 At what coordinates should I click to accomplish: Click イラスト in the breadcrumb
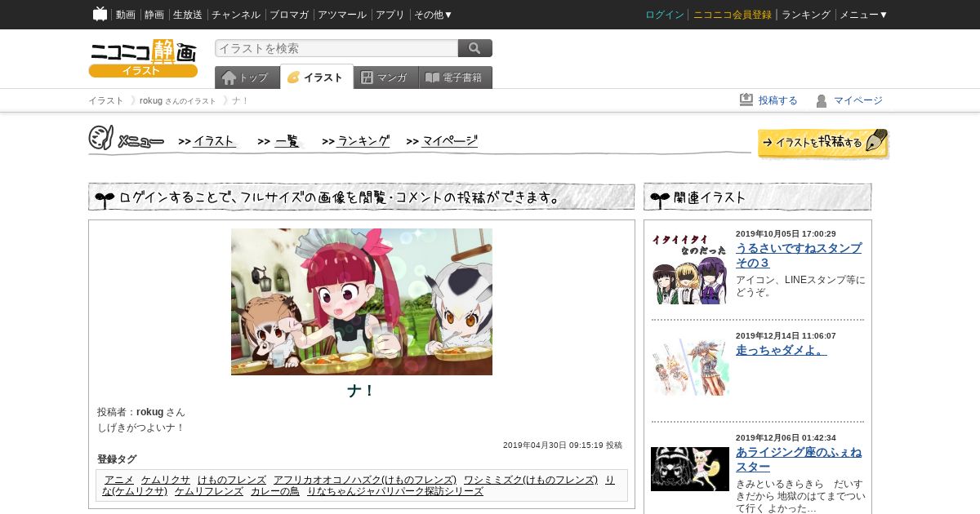[106, 100]
